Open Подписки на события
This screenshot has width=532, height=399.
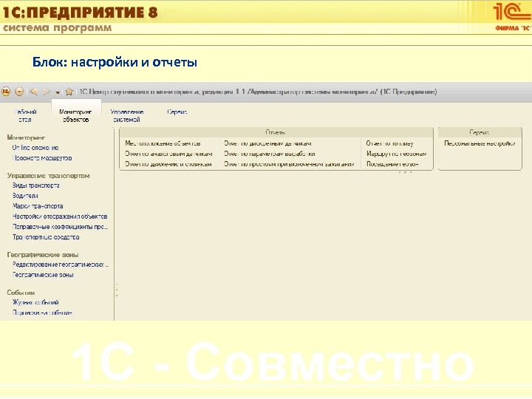42,313
